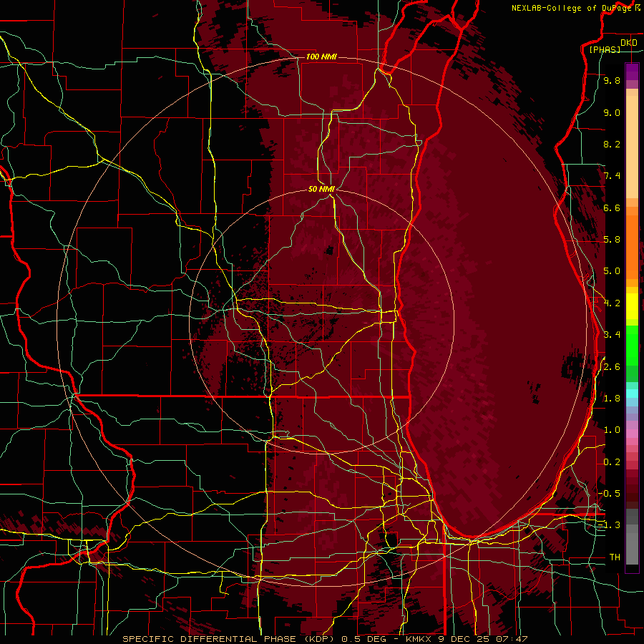644x644 pixels.
Task: Click the small logo icon after DuPage
Action: pyautogui.click(x=637, y=8)
